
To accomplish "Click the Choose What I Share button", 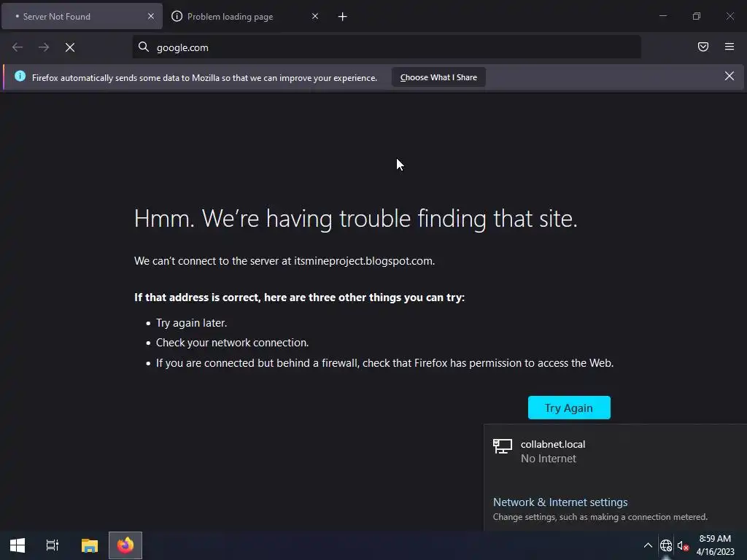I will 438,77.
